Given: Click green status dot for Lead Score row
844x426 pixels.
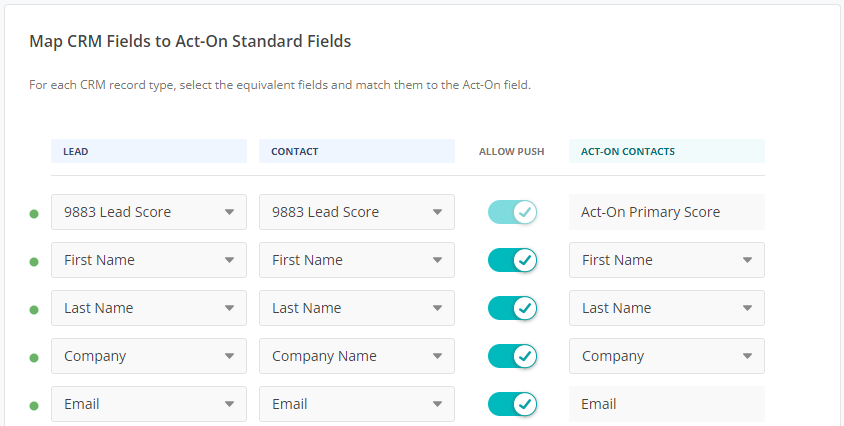Looking at the screenshot, I should pyautogui.click(x=34, y=214).
